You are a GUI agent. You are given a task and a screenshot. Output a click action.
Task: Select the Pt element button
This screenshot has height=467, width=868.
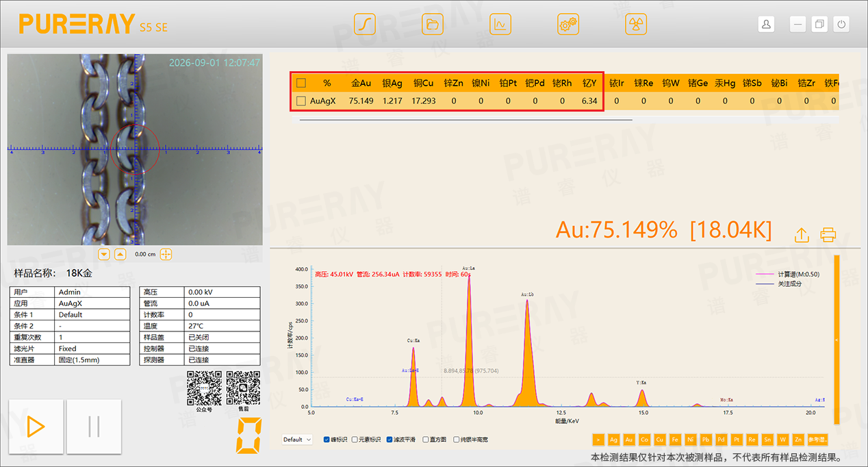[737, 440]
